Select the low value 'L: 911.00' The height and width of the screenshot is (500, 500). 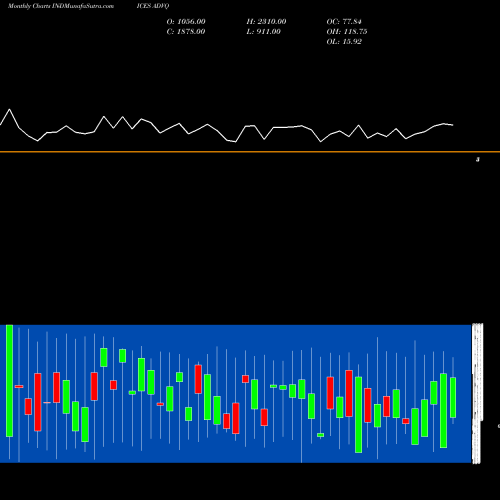[263, 32]
